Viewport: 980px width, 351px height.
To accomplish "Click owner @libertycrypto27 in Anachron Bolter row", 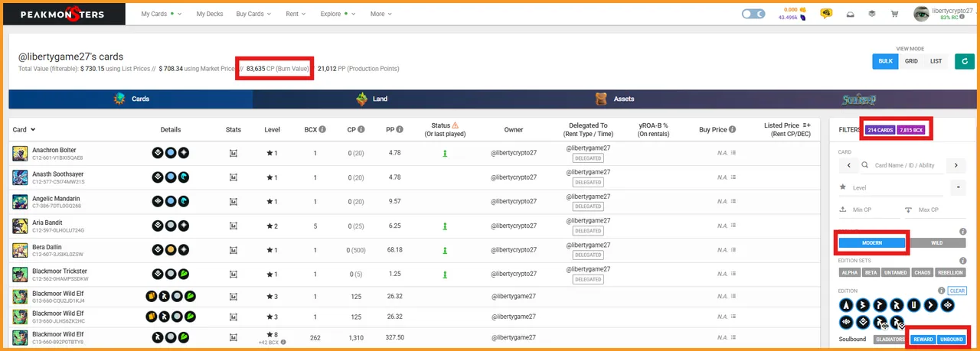I will pyautogui.click(x=514, y=153).
